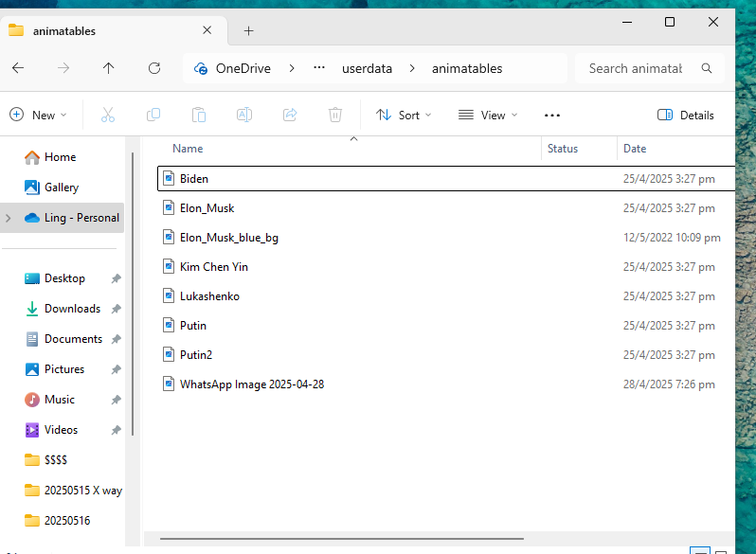Sort by the Status column header

579,149
